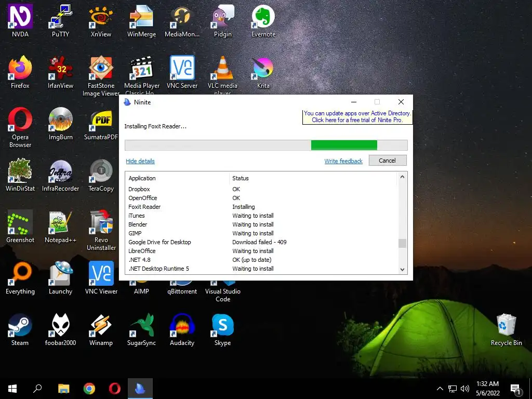Viewport: 532px width, 399px height.
Task: Select the LibreOffice row
Action: click(x=262, y=251)
